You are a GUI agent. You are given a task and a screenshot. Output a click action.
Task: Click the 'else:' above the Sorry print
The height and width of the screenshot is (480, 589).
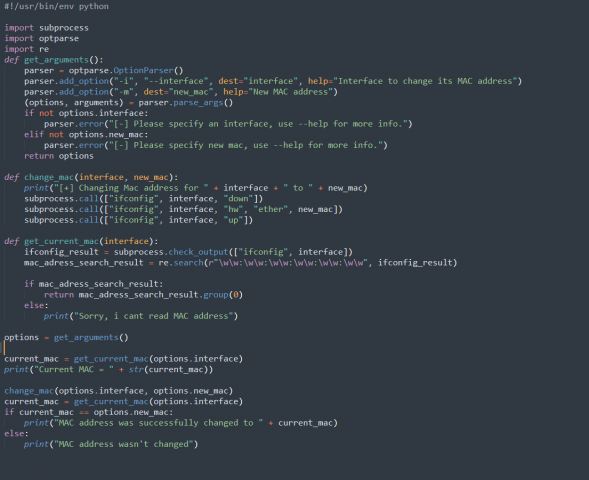[36, 305]
